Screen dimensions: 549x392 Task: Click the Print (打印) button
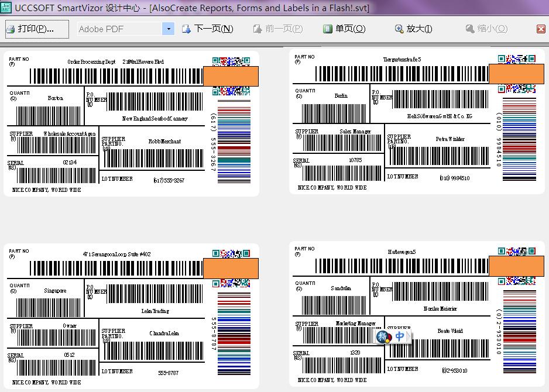[37, 29]
